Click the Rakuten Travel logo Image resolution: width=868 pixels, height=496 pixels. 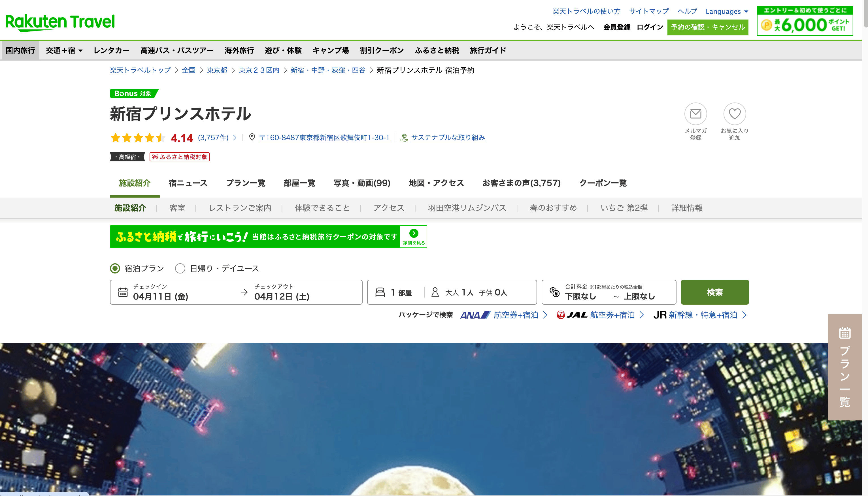[60, 22]
